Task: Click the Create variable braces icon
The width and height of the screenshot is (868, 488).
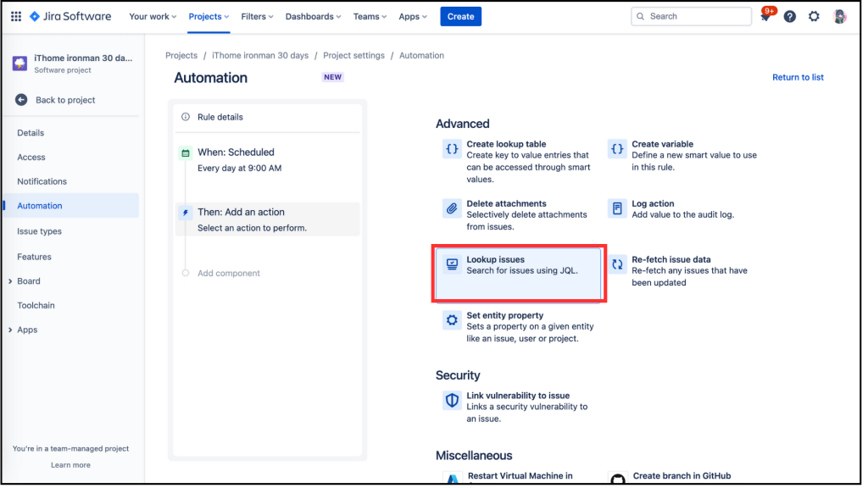Action: click(618, 149)
